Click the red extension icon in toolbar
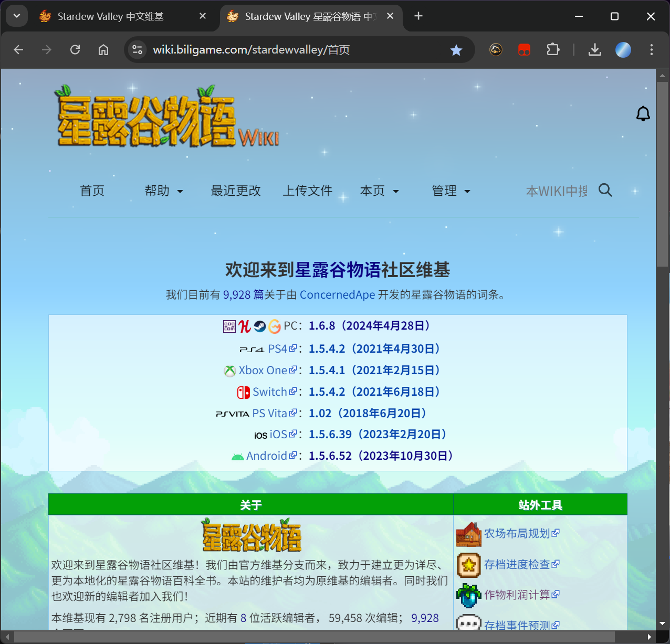This screenshot has width=670, height=644. click(524, 50)
